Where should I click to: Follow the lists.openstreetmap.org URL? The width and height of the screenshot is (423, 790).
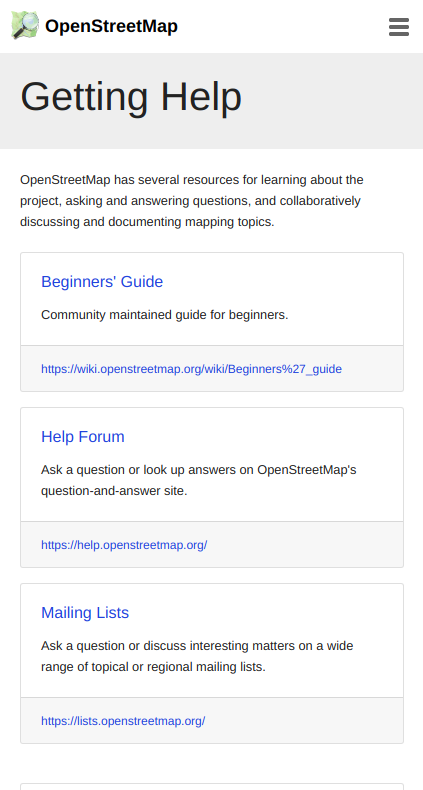tap(123, 721)
